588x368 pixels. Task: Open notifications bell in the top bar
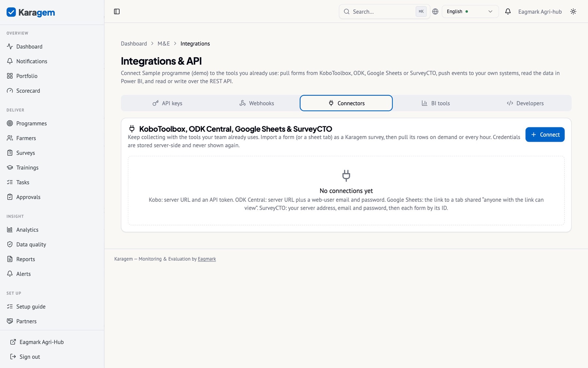pyautogui.click(x=508, y=11)
